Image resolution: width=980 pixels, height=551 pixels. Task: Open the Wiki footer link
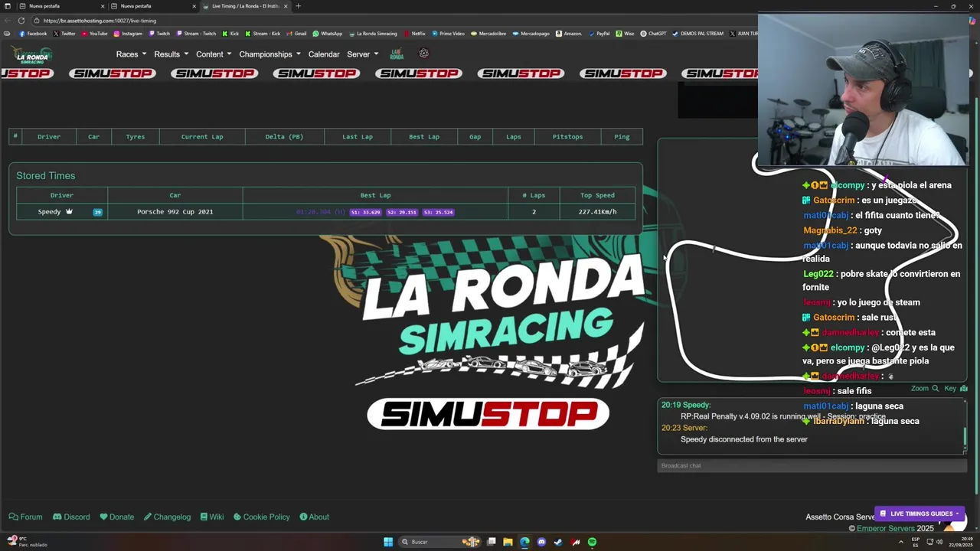[x=212, y=517]
